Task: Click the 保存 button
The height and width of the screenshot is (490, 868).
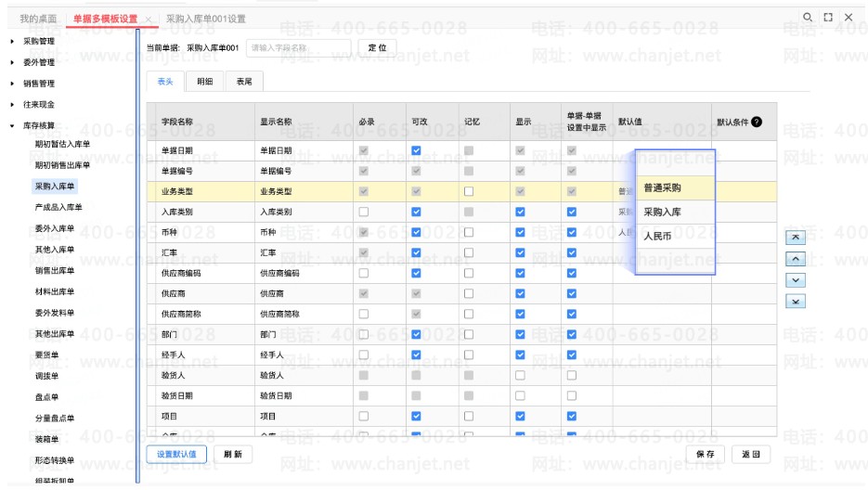Action: [706, 454]
